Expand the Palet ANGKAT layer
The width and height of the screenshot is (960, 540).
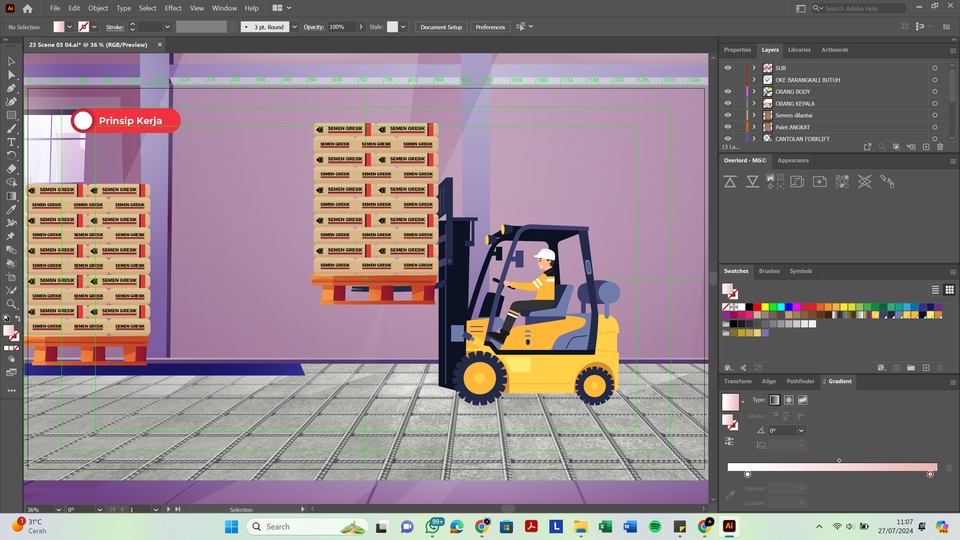click(754, 127)
